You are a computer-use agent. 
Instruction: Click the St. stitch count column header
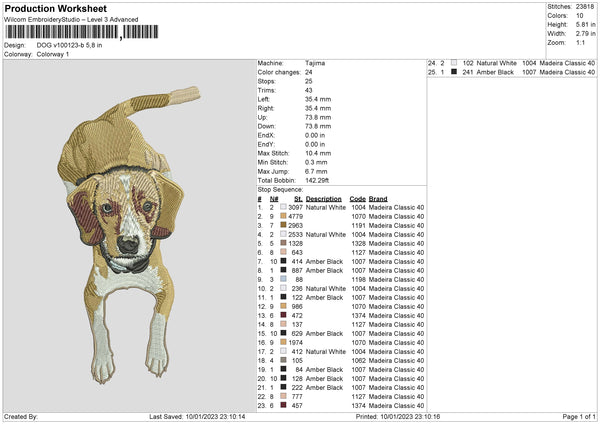(x=298, y=198)
